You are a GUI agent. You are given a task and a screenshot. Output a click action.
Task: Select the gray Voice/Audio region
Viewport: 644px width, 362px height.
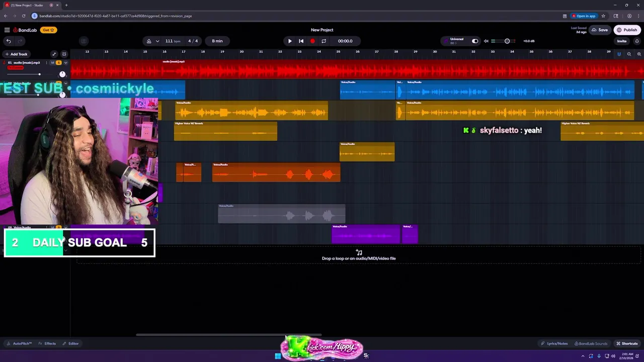click(x=282, y=214)
